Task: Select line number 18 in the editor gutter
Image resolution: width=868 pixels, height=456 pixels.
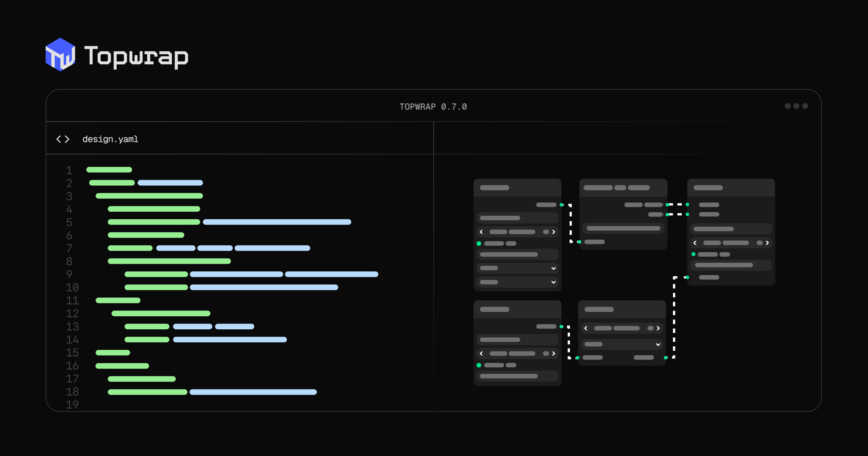Action: click(x=72, y=391)
